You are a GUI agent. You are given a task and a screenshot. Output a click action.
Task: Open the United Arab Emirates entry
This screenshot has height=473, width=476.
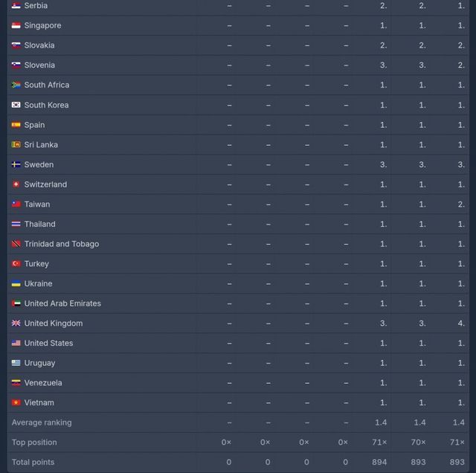[62, 303]
